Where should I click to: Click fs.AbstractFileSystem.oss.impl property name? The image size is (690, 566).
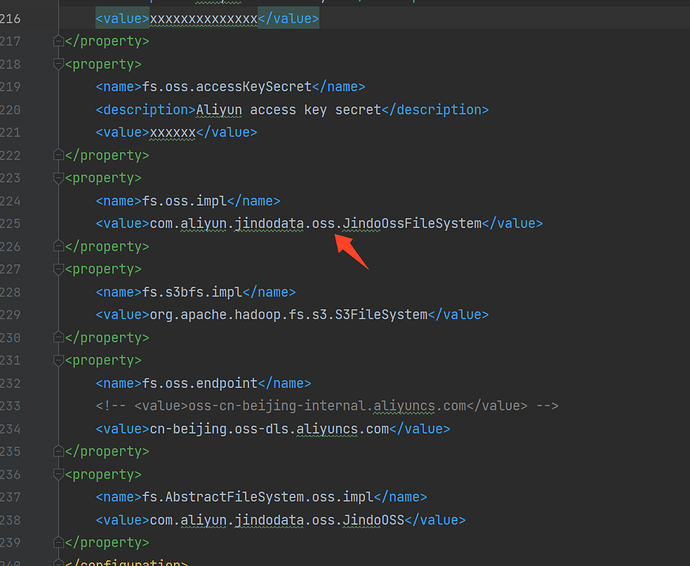258,497
